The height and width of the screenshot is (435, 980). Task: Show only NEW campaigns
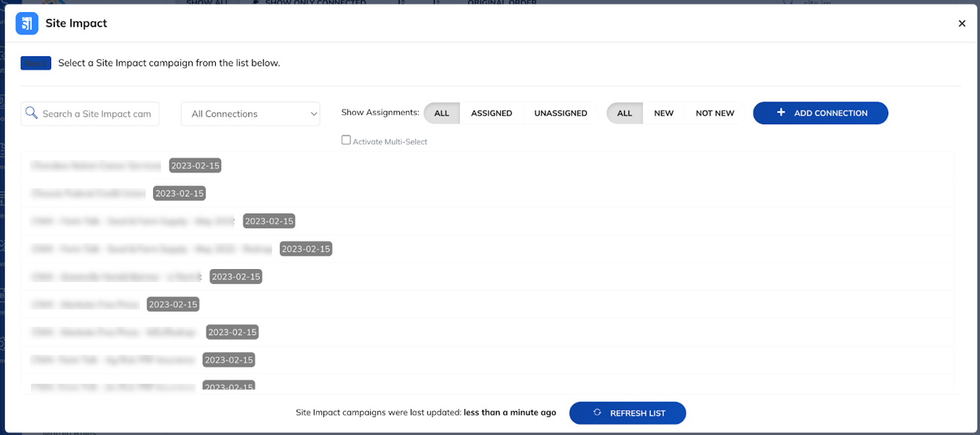click(664, 113)
